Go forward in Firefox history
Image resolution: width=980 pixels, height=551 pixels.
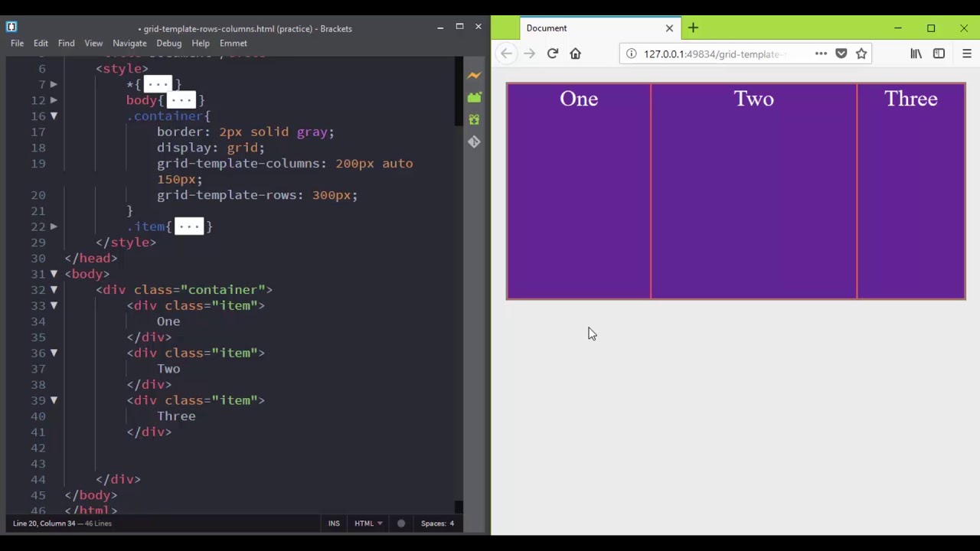(x=529, y=54)
